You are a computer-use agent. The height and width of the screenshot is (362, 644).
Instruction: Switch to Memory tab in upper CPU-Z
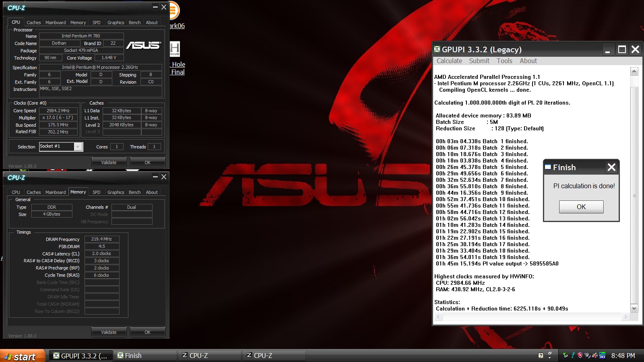tap(78, 23)
